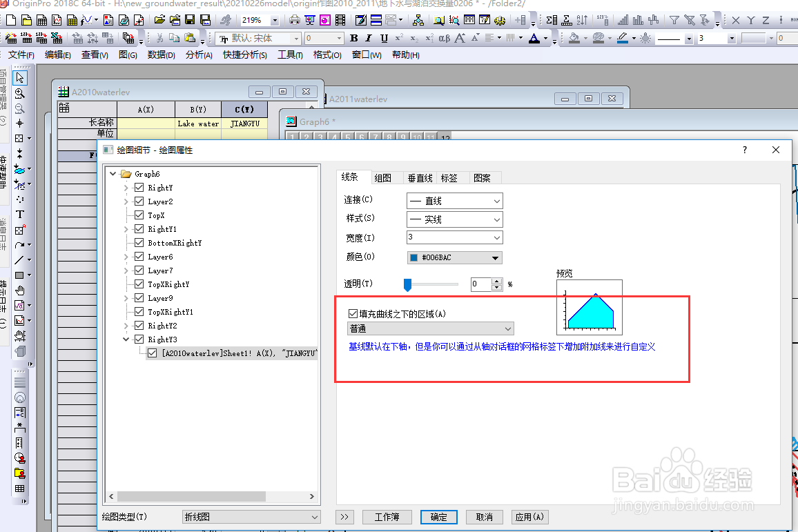The width and height of the screenshot is (798, 532).
Task: Select the Zoom In magnifier tool
Action: pos(20,93)
